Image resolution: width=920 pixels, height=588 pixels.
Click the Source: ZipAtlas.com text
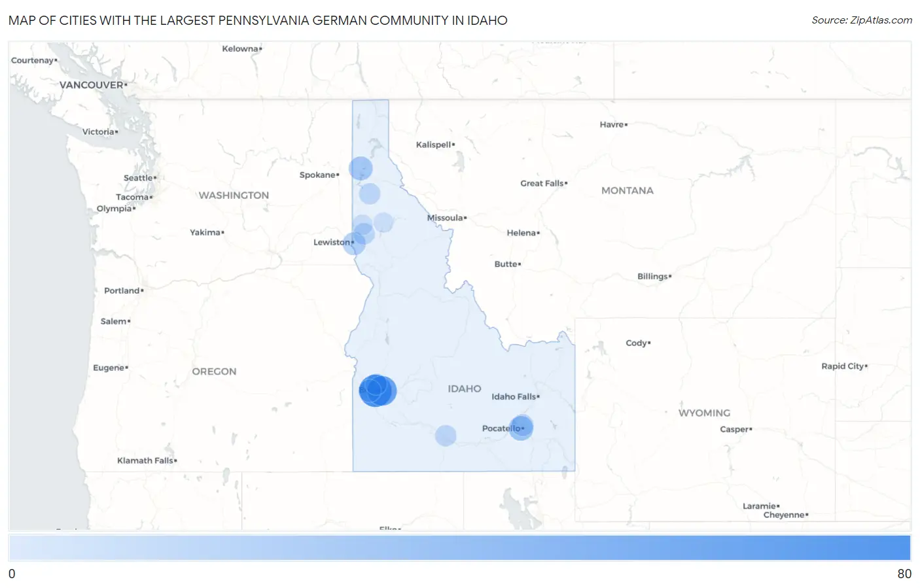862,20
